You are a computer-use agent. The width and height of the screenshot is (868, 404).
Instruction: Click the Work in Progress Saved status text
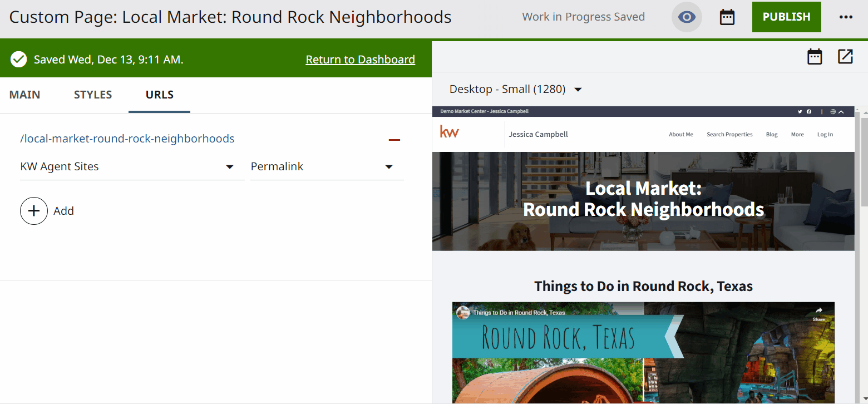[x=583, y=17]
